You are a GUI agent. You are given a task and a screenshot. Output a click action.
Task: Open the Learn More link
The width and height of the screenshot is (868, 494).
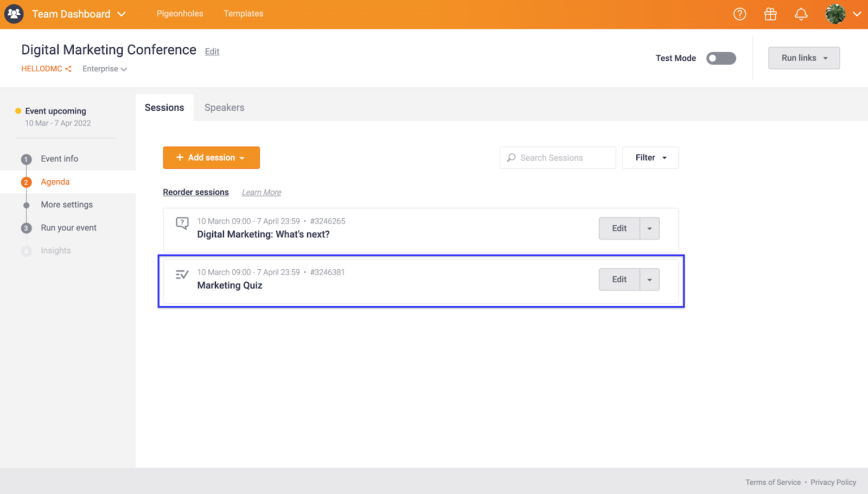(261, 192)
